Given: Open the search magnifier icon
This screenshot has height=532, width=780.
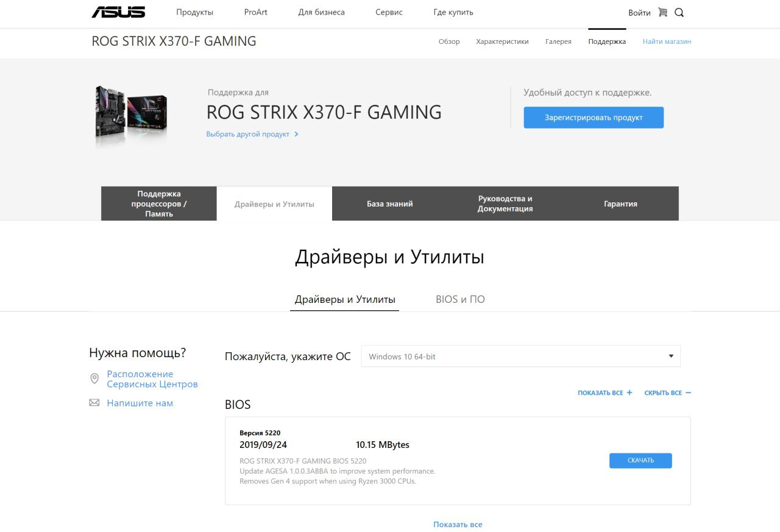Looking at the screenshot, I should tap(679, 12).
